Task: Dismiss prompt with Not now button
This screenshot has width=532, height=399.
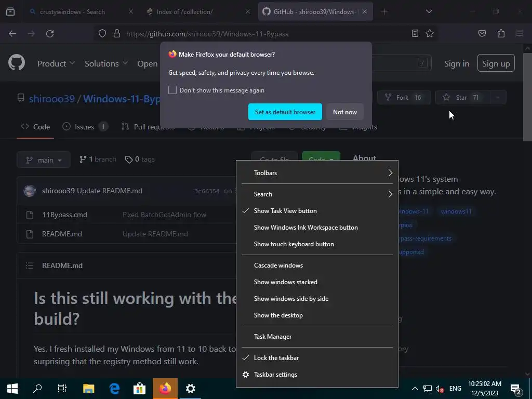Action: (345, 112)
